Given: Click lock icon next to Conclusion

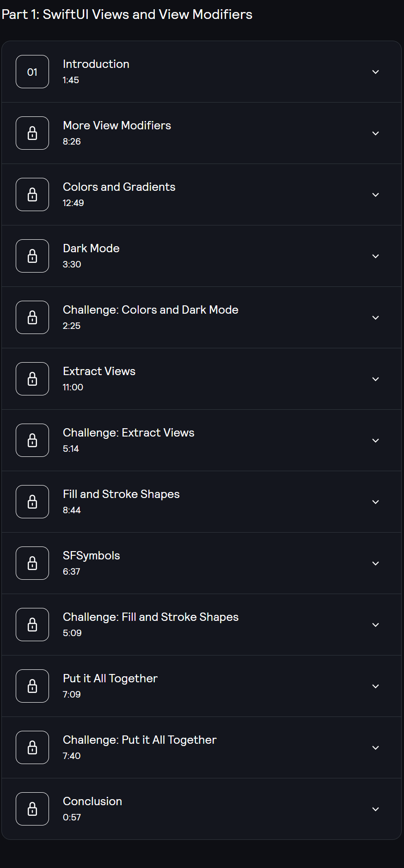Looking at the screenshot, I should click(32, 809).
